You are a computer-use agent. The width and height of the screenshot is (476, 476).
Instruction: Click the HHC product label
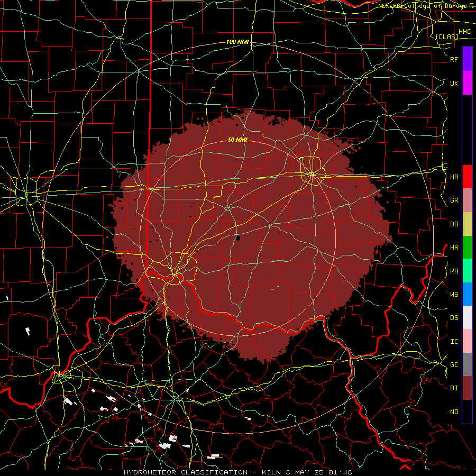point(464,32)
